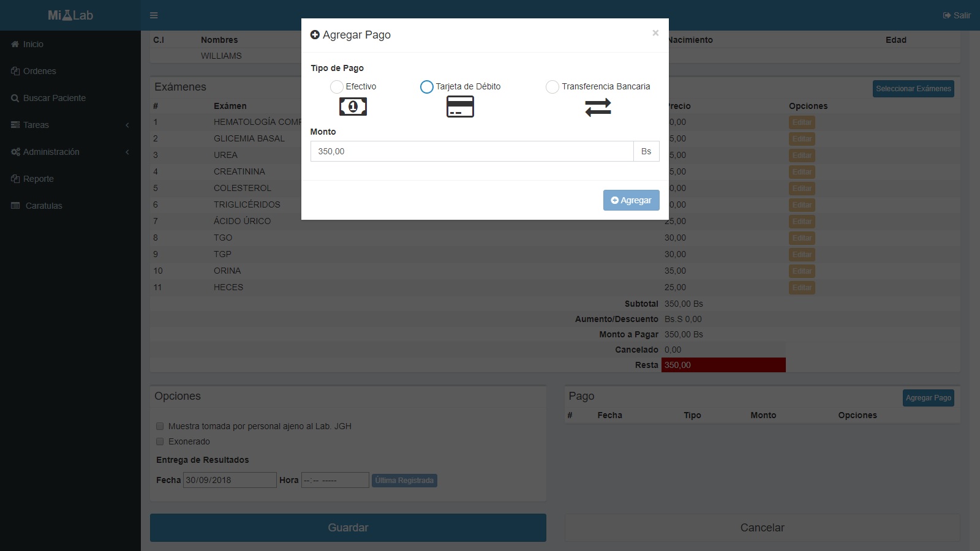Select Tarjeta de Débito radio button

[426, 87]
